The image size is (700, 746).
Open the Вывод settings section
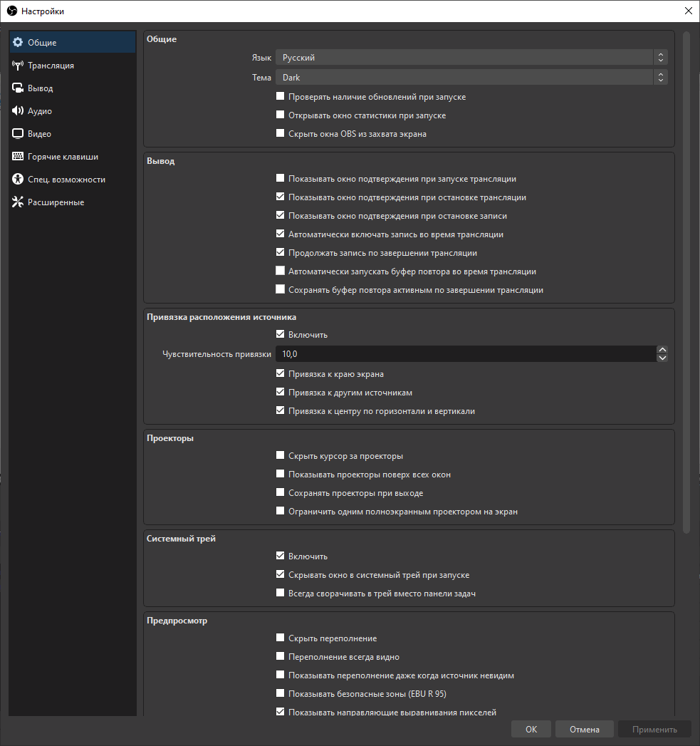[73, 88]
